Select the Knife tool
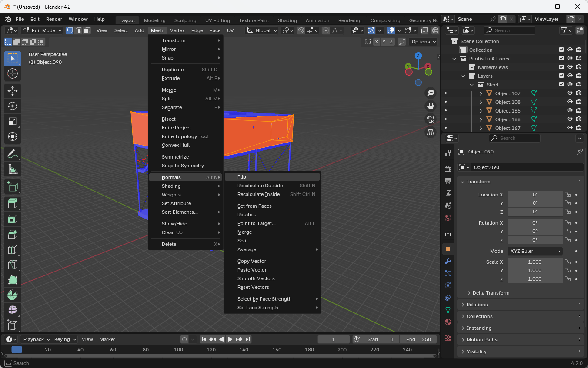 coord(13,265)
